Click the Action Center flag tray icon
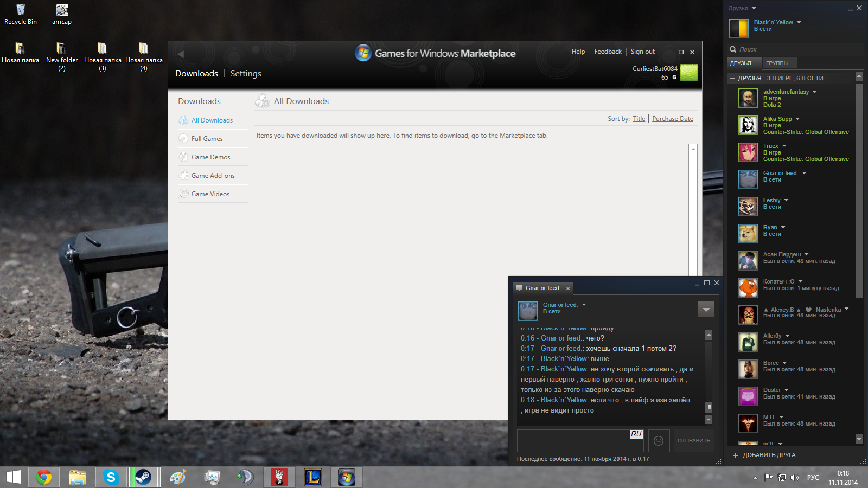Viewport: 868px width, 488px height. click(769, 478)
